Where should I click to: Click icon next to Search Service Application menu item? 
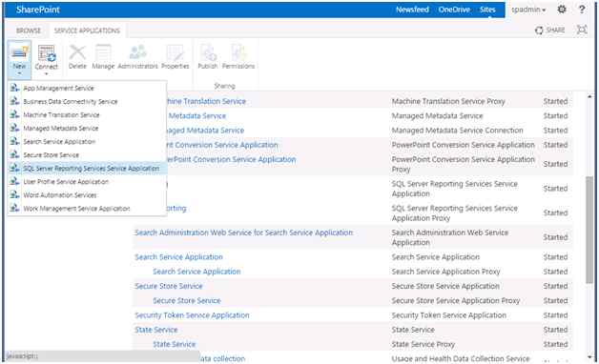(14, 142)
